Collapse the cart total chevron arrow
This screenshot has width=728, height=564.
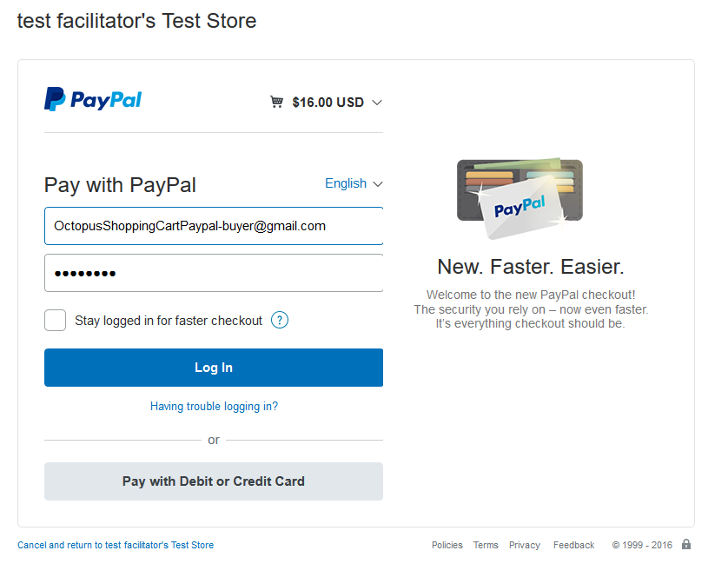[x=376, y=102]
